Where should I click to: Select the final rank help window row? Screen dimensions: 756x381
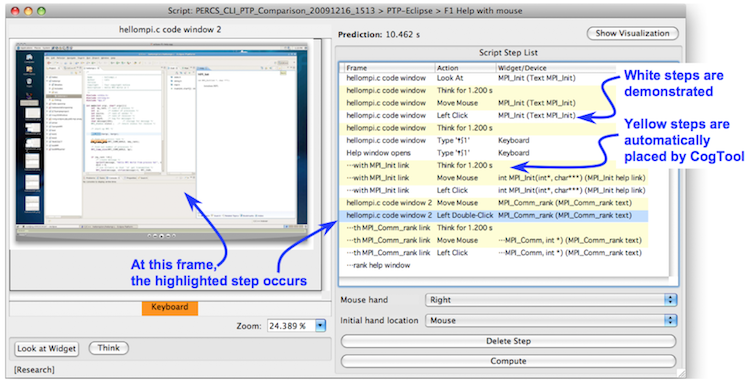coord(494,265)
